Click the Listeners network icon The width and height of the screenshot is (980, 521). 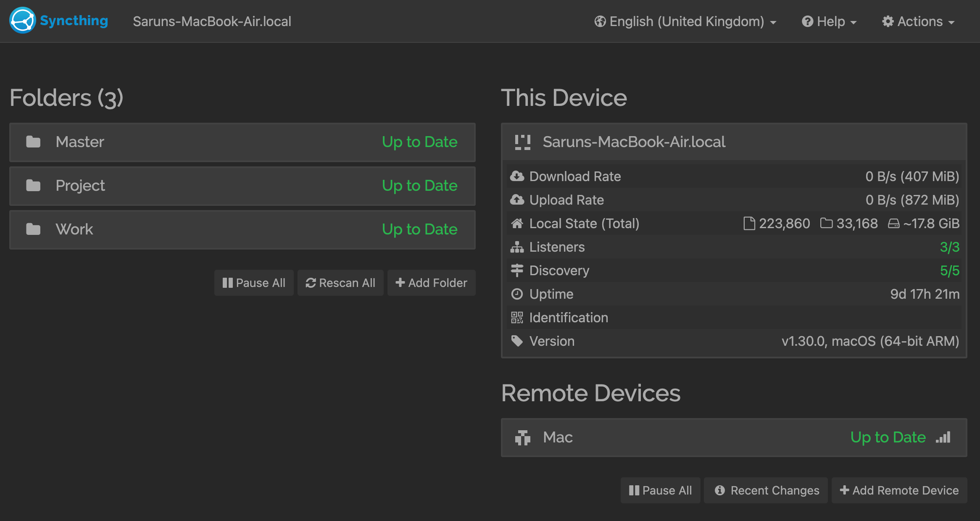[x=517, y=247]
